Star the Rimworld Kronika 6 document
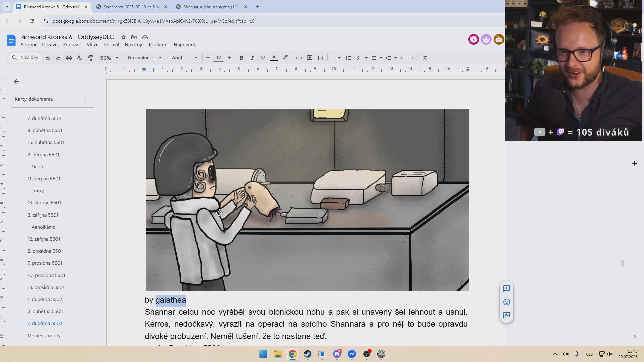644x362 pixels. (x=123, y=37)
